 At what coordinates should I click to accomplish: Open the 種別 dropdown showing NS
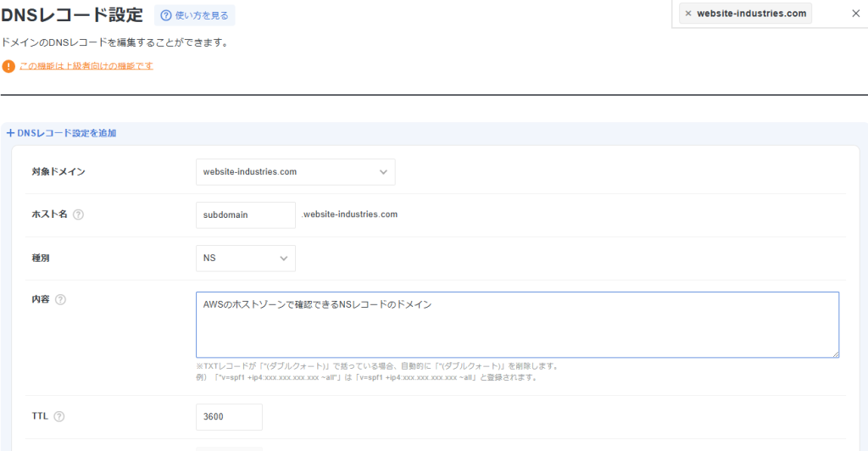click(245, 259)
